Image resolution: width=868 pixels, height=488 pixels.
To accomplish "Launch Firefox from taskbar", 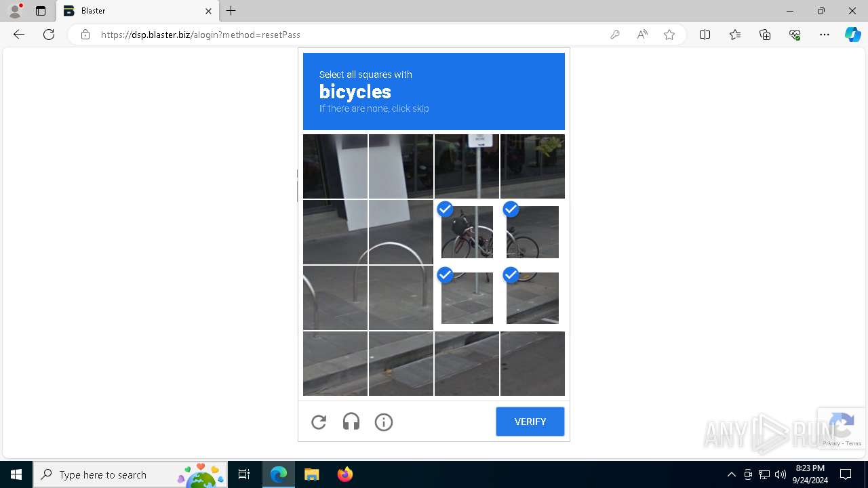I will (x=344, y=474).
